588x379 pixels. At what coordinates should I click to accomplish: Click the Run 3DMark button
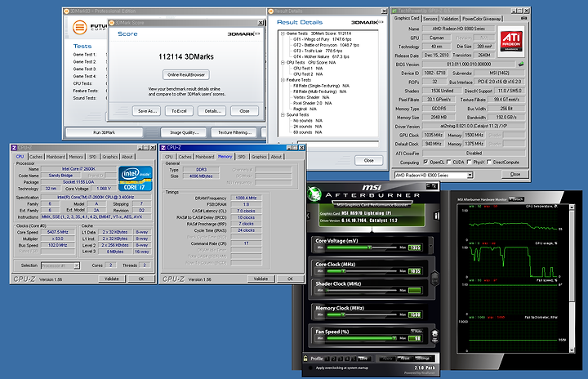(105, 132)
